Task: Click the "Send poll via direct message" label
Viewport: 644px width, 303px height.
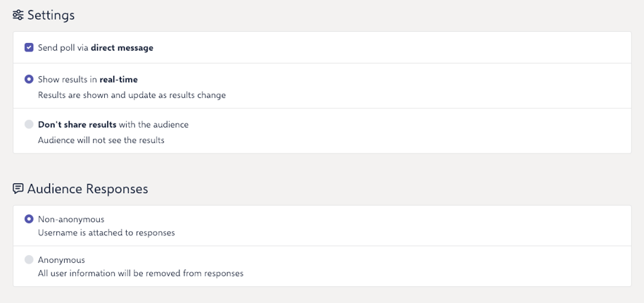Action: click(x=96, y=48)
